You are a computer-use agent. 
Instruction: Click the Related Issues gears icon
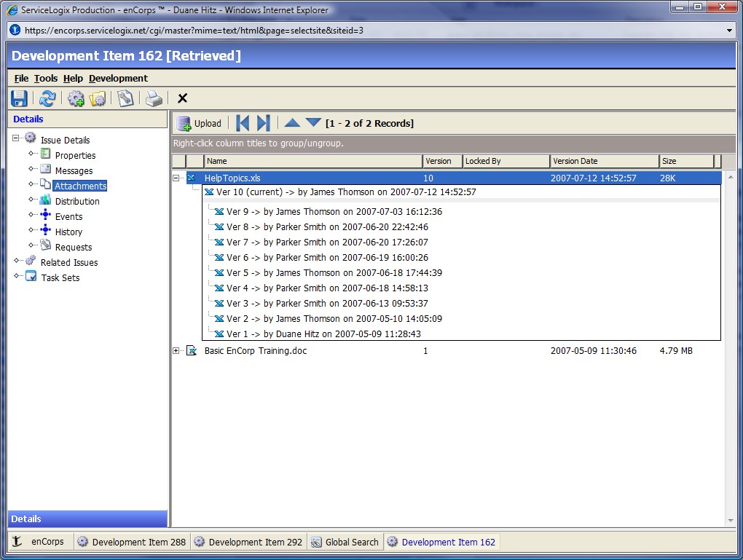(31, 260)
